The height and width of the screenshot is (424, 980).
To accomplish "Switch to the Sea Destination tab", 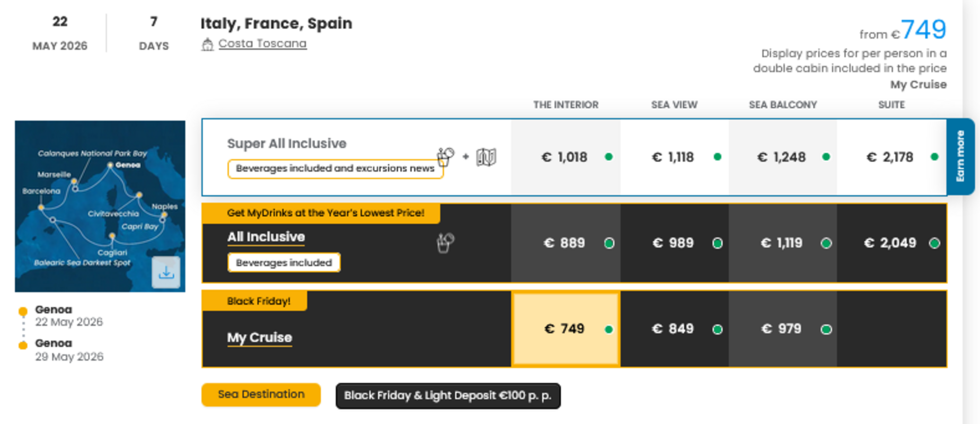I will click(x=261, y=394).
